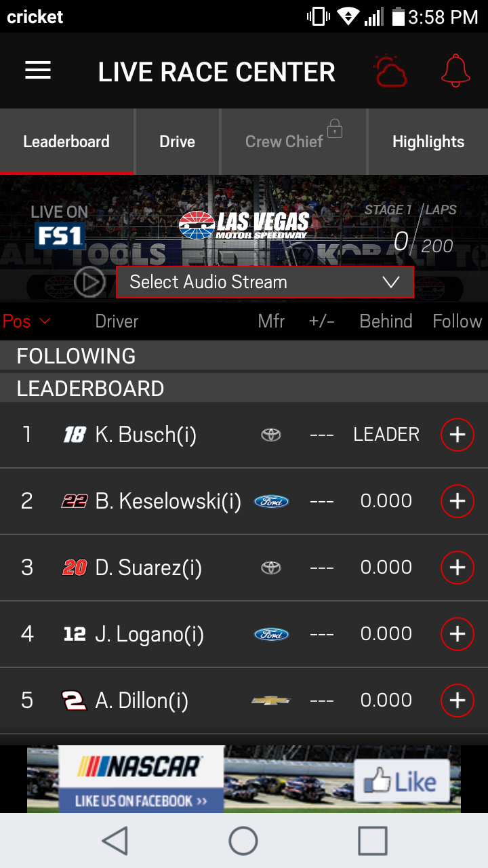Open the weather forecast icon

(x=390, y=71)
